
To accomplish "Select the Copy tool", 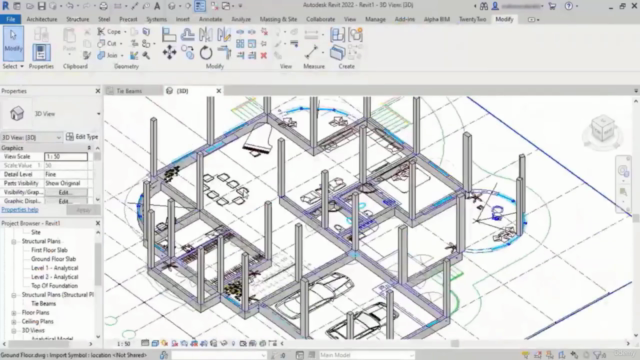I will click(x=188, y=53).
